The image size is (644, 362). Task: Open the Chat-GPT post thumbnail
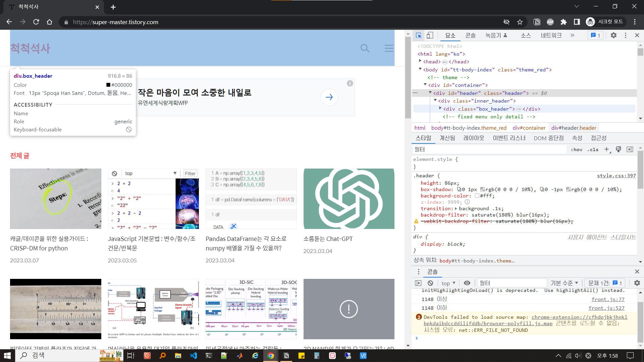(x=349, y=199)
